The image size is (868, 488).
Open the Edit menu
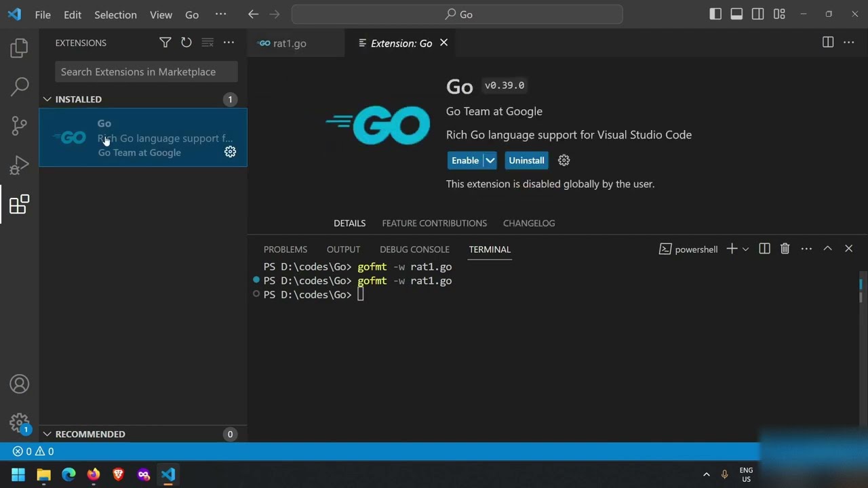(73, 14)
